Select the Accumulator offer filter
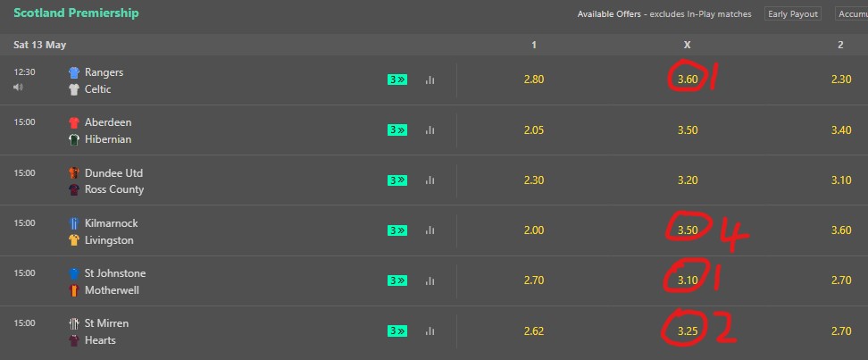This screenshot has height=360, width=868. click(851, 14)
